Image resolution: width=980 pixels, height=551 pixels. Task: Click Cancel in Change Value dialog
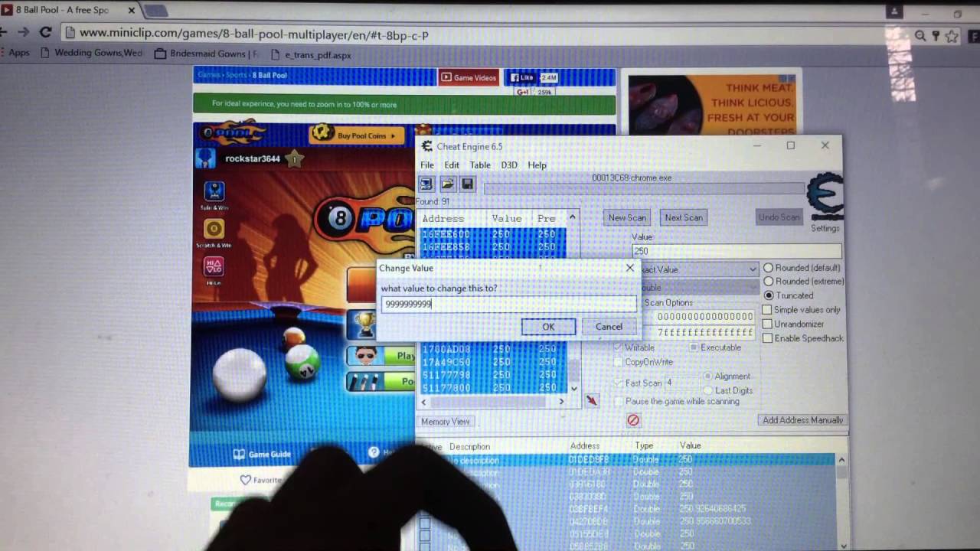tap(609, 327)
